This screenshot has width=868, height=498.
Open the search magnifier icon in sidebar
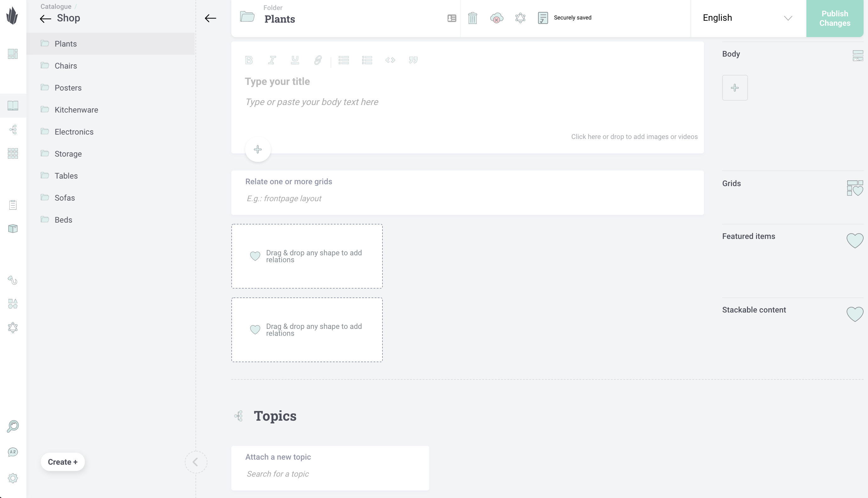click(x=13, y=426)
